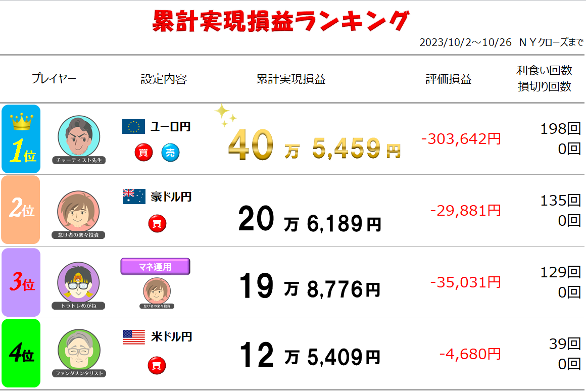Screen dimensions: 586x392
Task: Click the red 買 badge under ユーロ円
Action: point(143,153)
